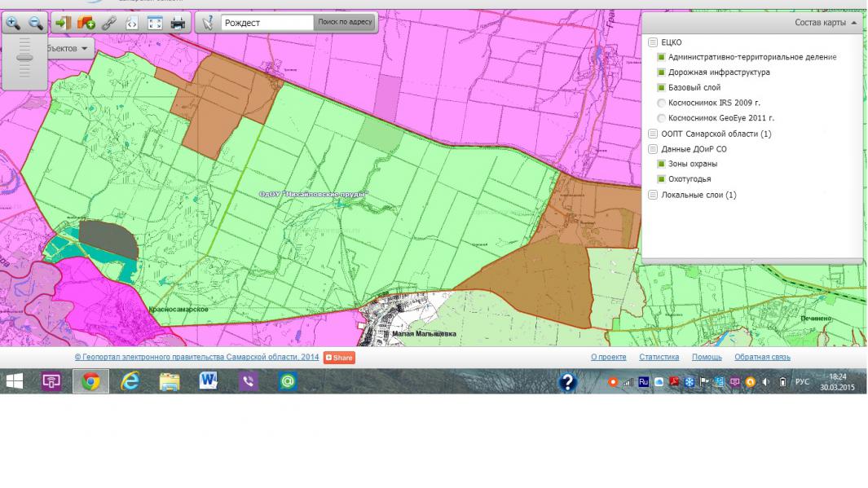This screenshot has width=868, height=488.
Task: Click the address search field containing Рождест
Action: click(x=266, y=23)
